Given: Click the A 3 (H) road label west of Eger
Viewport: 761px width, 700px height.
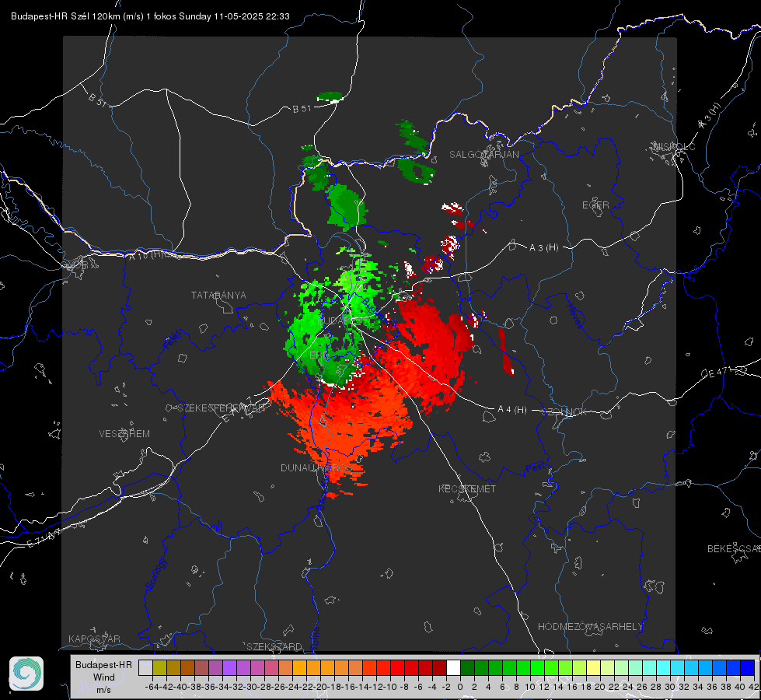Looking at the screenshot, I should [x=543, y=248].
